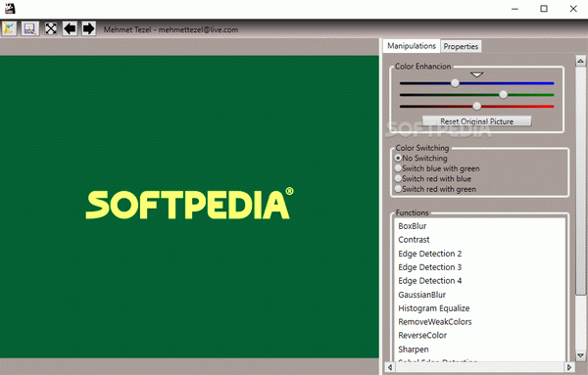Select Switch blue with green option
This screenshot has width=588, height=375.
coord(437,168)
